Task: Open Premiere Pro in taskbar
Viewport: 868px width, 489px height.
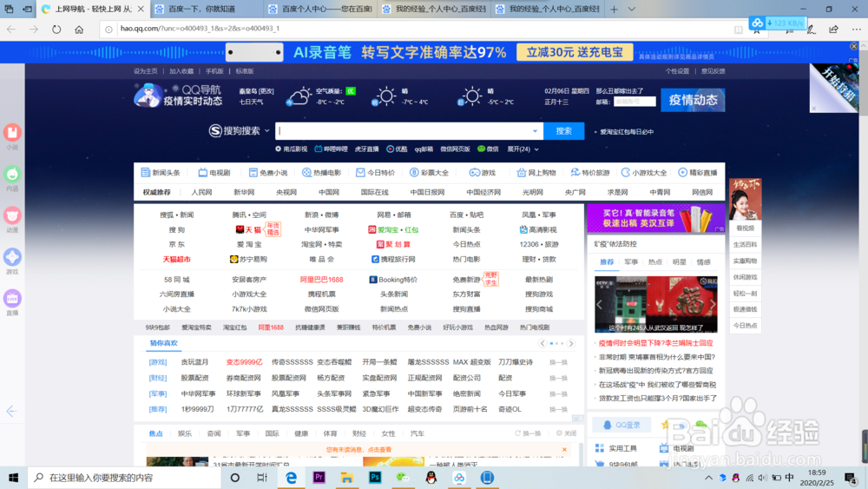Action: coord(319,478)
